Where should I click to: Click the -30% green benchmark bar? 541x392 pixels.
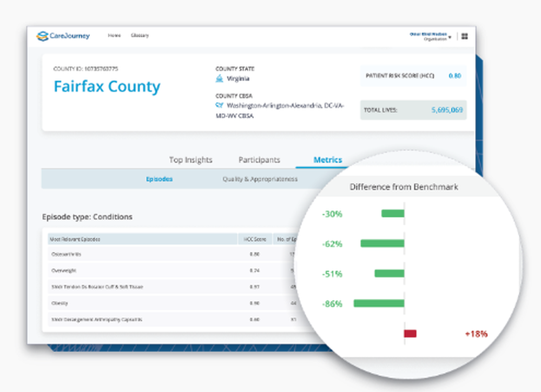(393, 214)
